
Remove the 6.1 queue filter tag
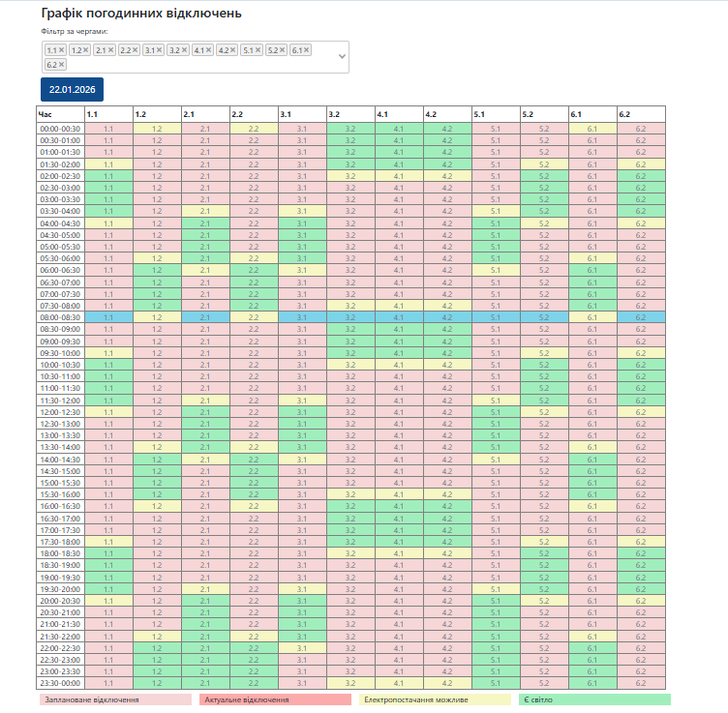click(309, 49)
